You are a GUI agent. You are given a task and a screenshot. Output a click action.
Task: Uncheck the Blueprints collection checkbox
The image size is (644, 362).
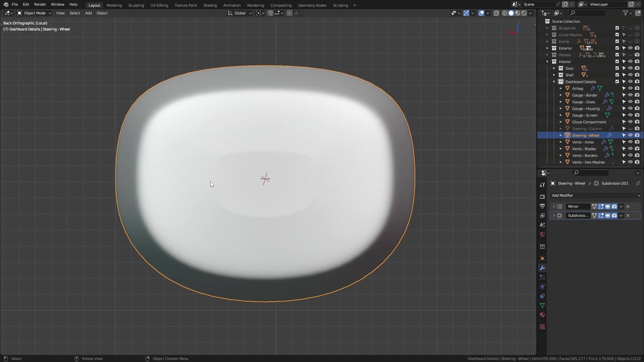click(x=617, y=28)
